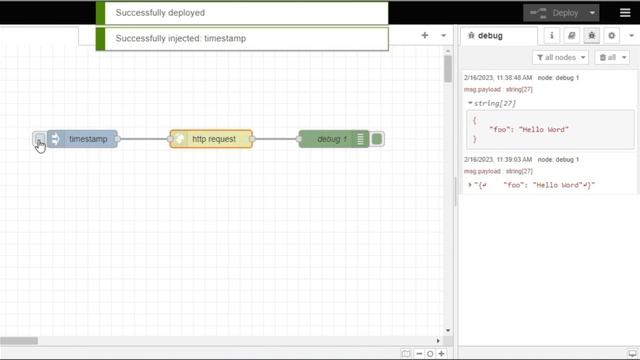This screenshot has height=360, width=640.
Task: Click the timestamp node output port
Action: (x=118, y=139)
